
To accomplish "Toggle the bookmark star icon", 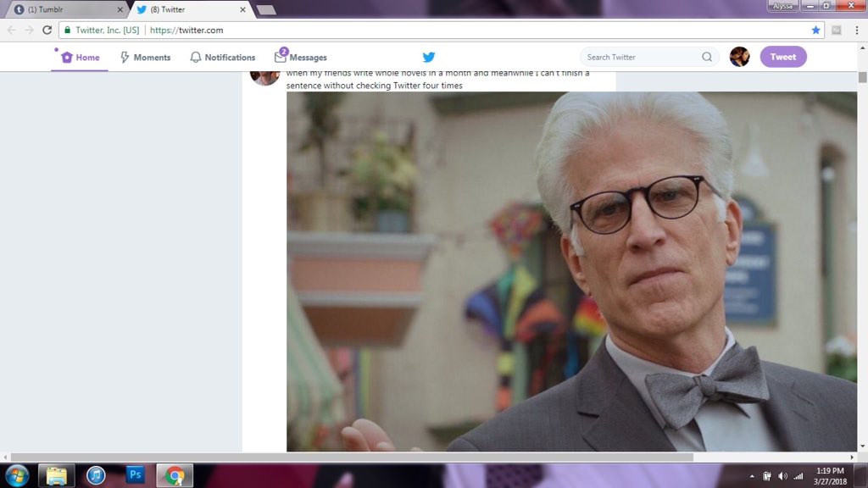I will tap(815, 30).
